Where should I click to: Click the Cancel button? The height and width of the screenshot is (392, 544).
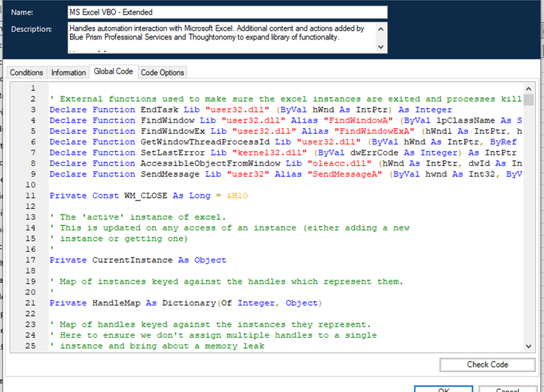508,389
